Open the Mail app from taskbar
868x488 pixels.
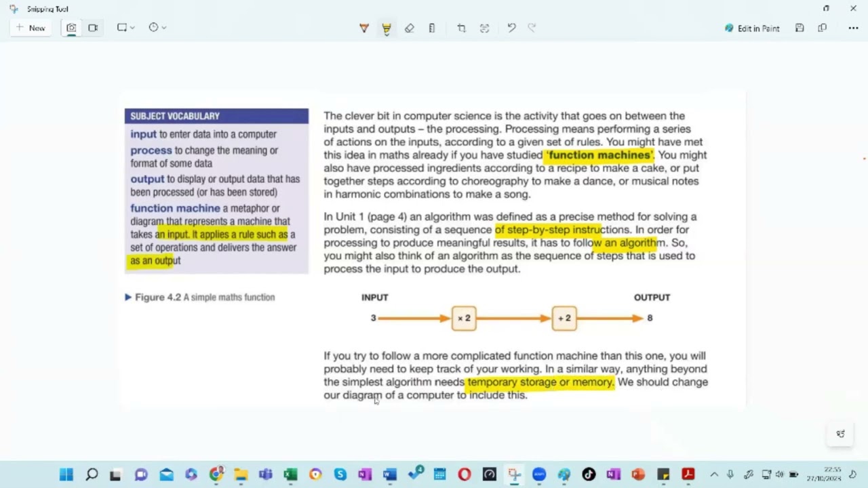pyautogui.click(x=166, y=474)
